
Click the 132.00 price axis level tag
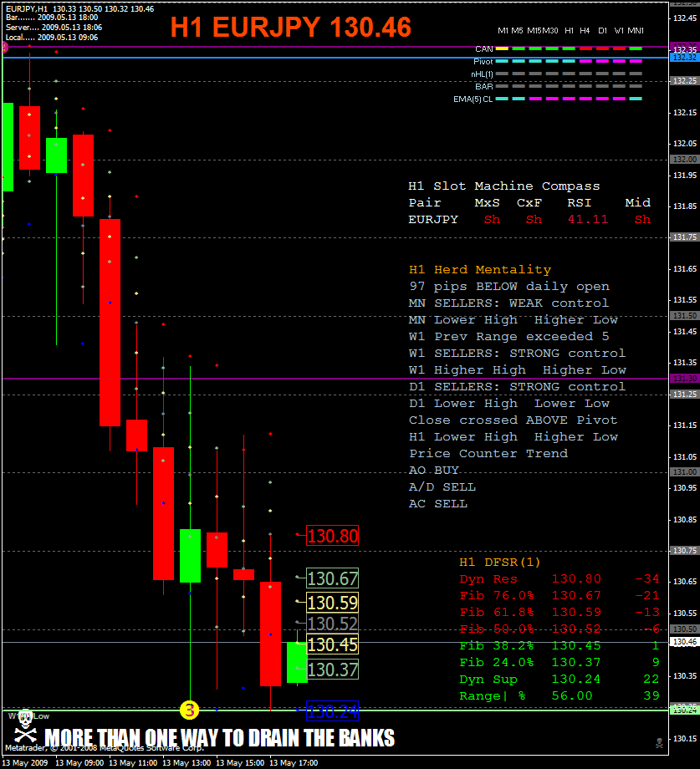click(684, 160)
